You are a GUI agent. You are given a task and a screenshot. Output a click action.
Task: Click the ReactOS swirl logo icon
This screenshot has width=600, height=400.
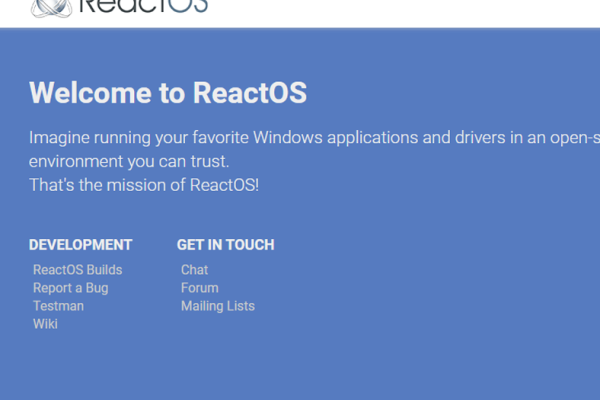[50, 8]
